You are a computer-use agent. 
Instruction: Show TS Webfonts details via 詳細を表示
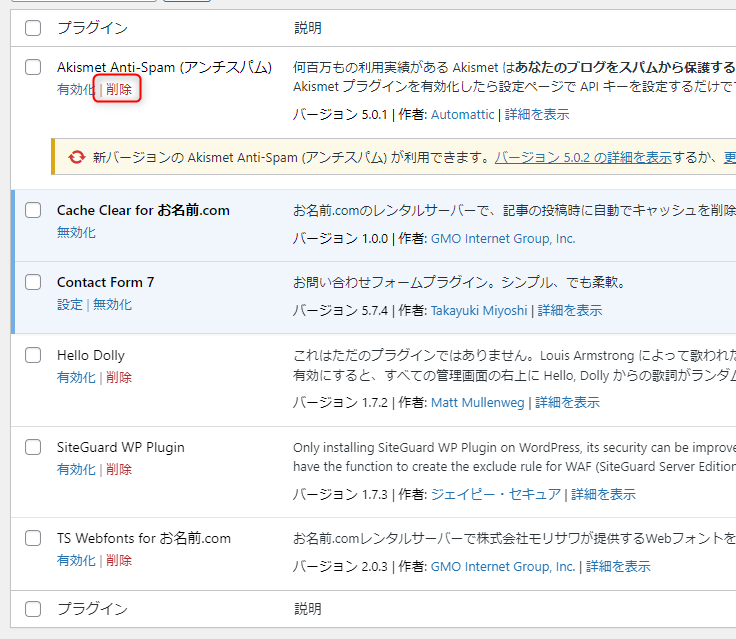click(x=618, y=567)
